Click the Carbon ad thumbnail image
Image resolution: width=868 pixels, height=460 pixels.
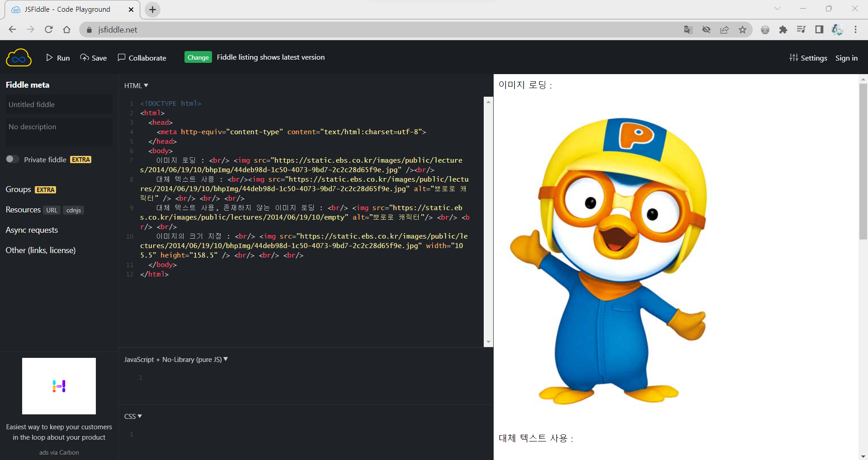click(x=59, y=386)
